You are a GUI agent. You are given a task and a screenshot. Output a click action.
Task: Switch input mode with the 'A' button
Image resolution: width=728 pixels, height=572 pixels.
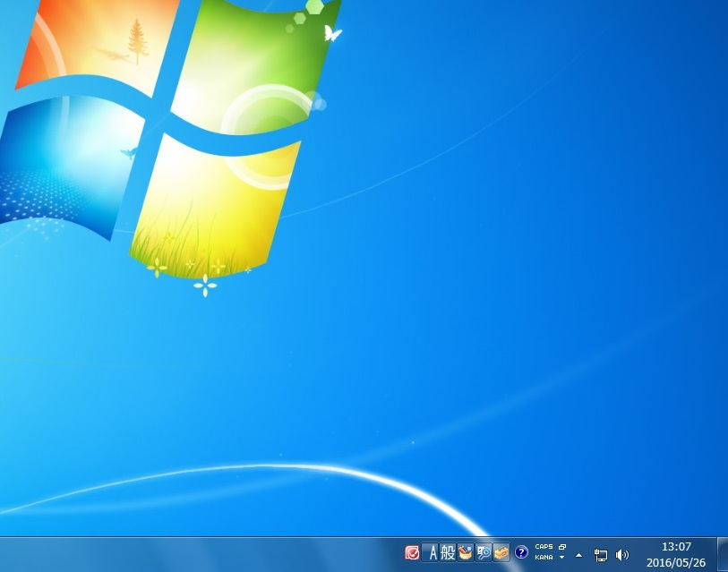(432, 552)
